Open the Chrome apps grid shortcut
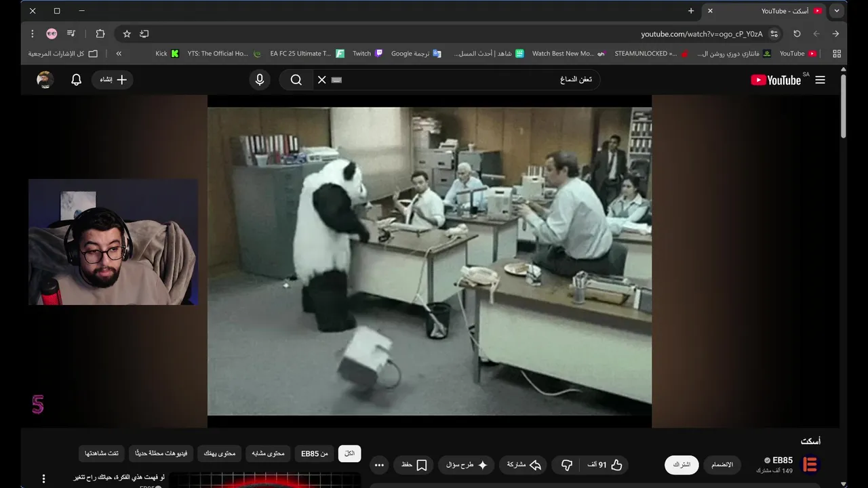The width and height of the screenshot is (868, 488). click(x=837, y=54)
